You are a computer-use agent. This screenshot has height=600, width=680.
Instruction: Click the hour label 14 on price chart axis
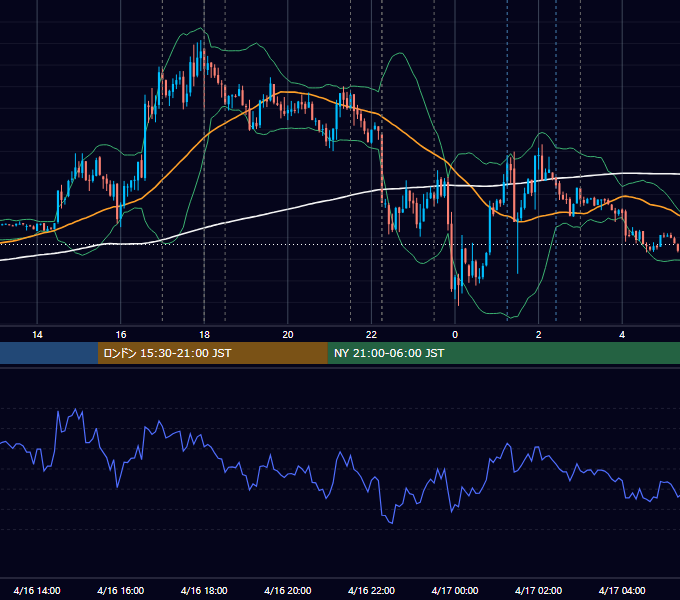tap(37, 335)
